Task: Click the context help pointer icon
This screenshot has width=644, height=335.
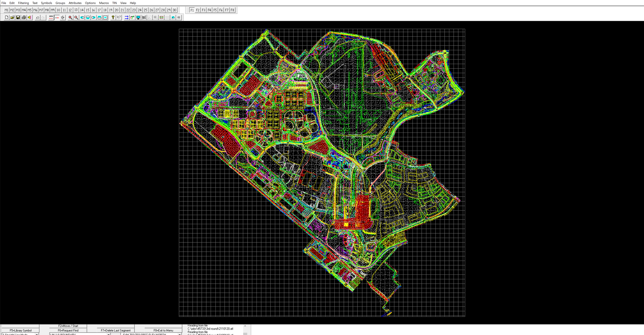Action: [x=119, y=17]
